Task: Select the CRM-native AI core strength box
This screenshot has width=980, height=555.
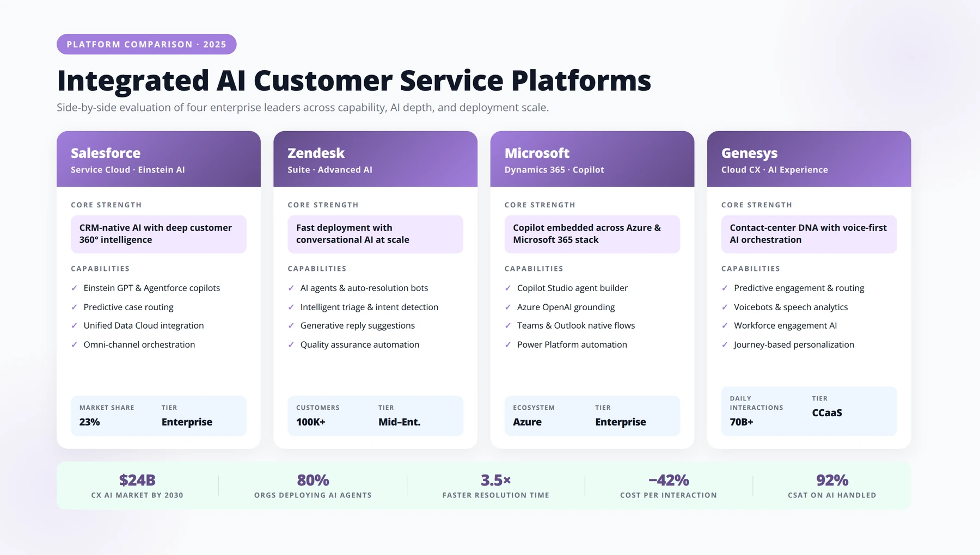Action: pos(158,234)
